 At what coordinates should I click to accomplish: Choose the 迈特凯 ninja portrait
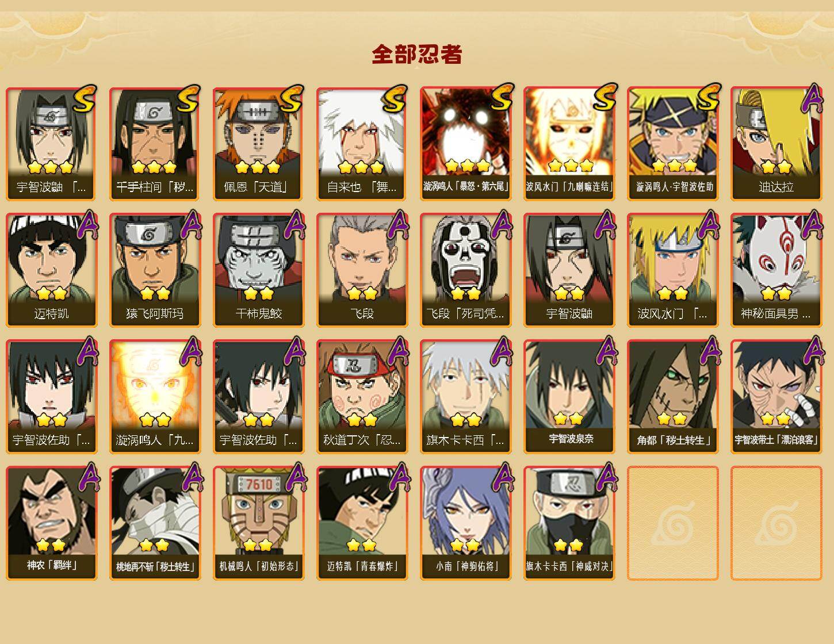pyautogui.click(x=51, y=270)
